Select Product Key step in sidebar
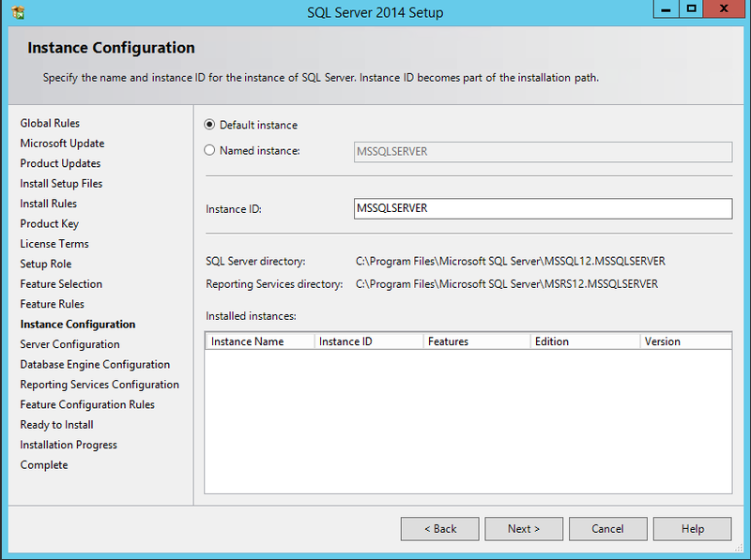This screenshot has width=751, height=560. [49, 224]
